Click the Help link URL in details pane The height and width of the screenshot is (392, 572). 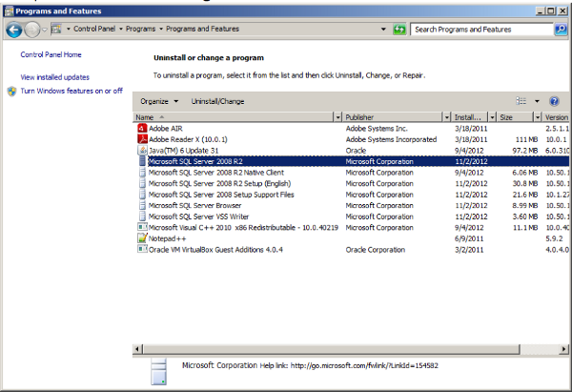364,365
